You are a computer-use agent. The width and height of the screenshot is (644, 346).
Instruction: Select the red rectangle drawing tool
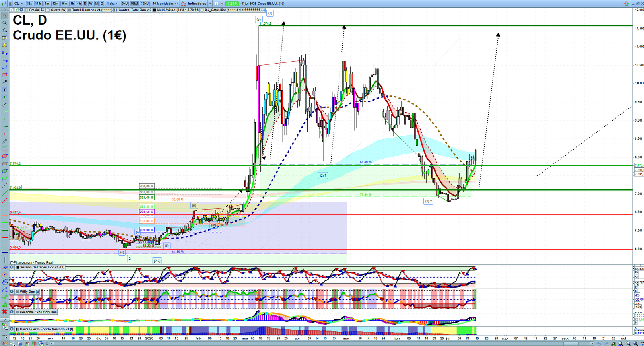click(x=4, y=75)
